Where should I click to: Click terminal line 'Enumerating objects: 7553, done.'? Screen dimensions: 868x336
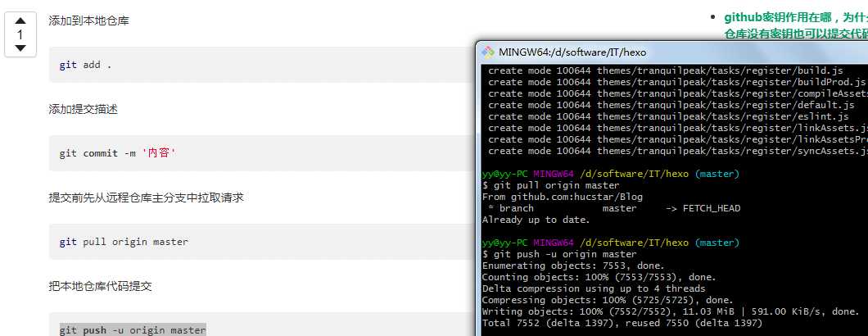(x=573, y=266)
